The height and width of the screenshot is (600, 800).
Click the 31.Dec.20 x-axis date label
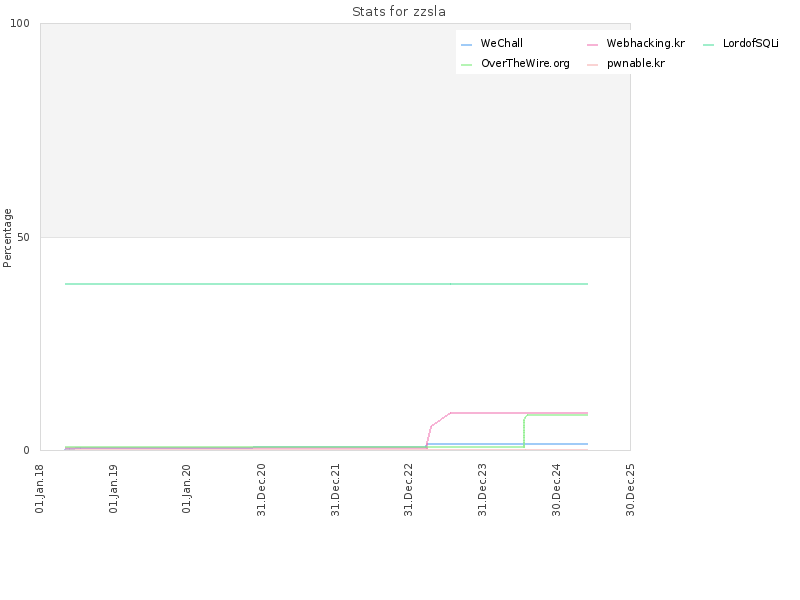click(x=262, y=487)
